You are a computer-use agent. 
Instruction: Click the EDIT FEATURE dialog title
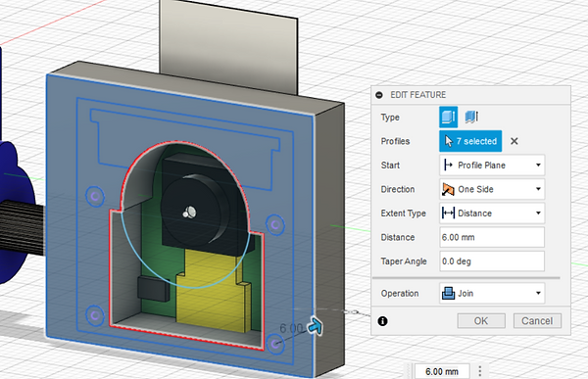418,95
